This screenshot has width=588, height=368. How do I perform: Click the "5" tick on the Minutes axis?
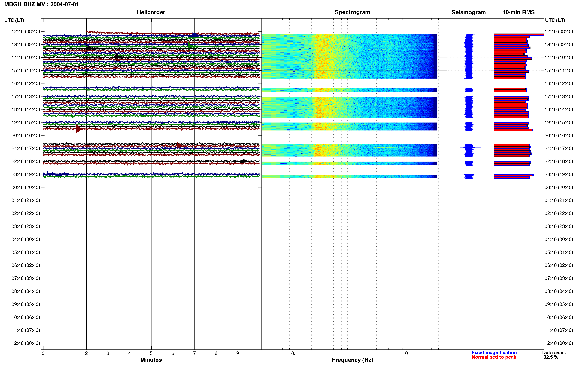(x=151, y=353)
